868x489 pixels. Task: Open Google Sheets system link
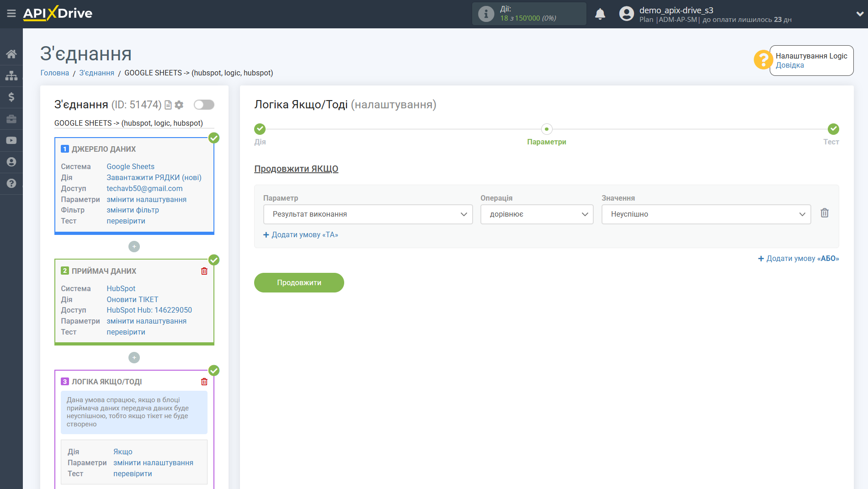[x=130, y=167]
